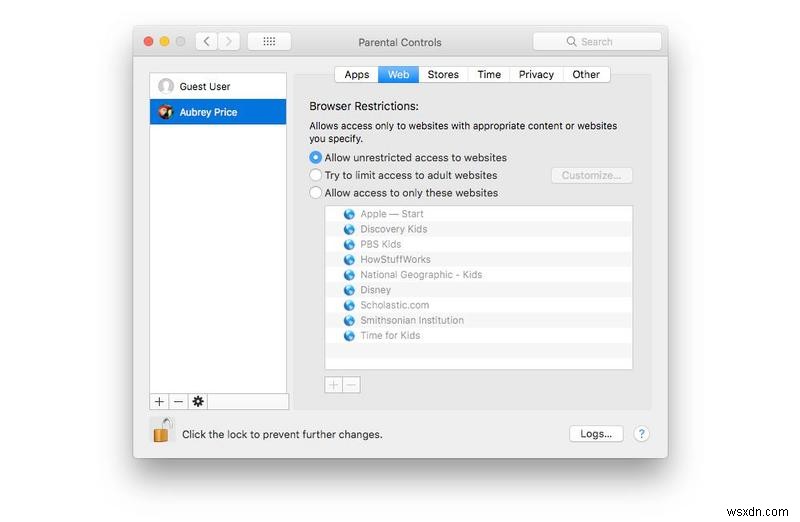Select the Disney website entry
The width and height of the screenshot is (800, 522).
[479, 290]
